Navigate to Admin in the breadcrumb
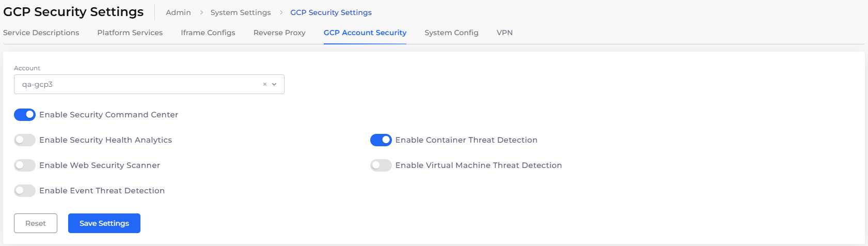This screenshot has height=246, width=868. [178, 12]
